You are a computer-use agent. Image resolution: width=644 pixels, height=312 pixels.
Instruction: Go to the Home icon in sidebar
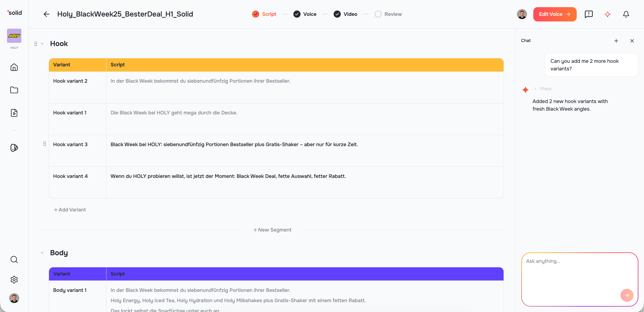click(x=14, y=67)
